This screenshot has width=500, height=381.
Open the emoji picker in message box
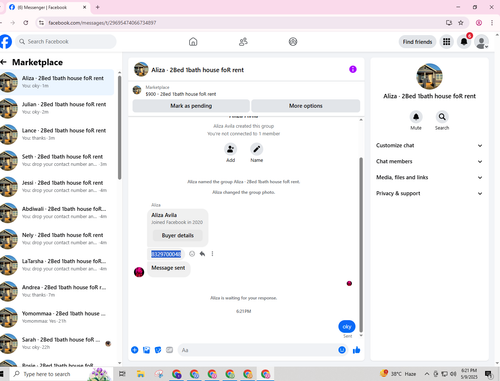(x=342, y=350)
